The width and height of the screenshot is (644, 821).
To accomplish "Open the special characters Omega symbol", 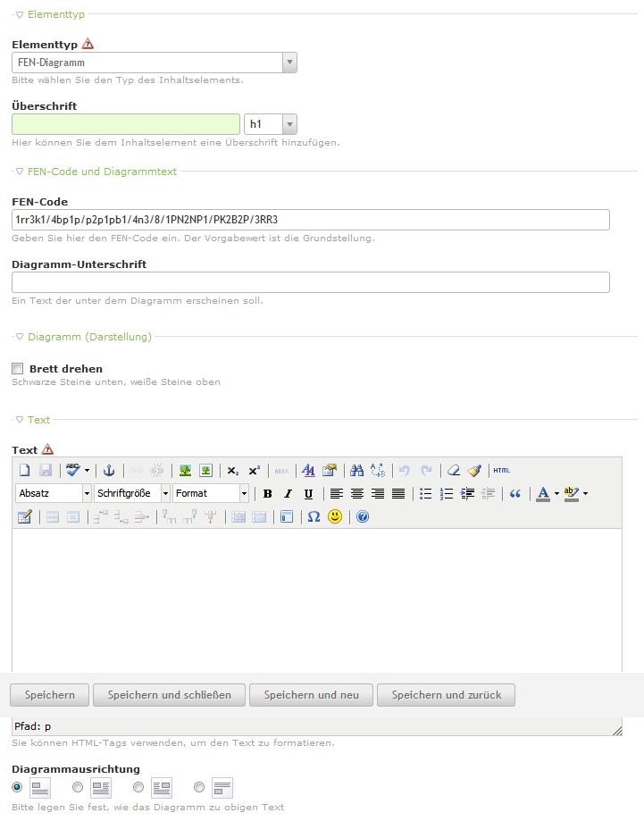I will 314,516.
